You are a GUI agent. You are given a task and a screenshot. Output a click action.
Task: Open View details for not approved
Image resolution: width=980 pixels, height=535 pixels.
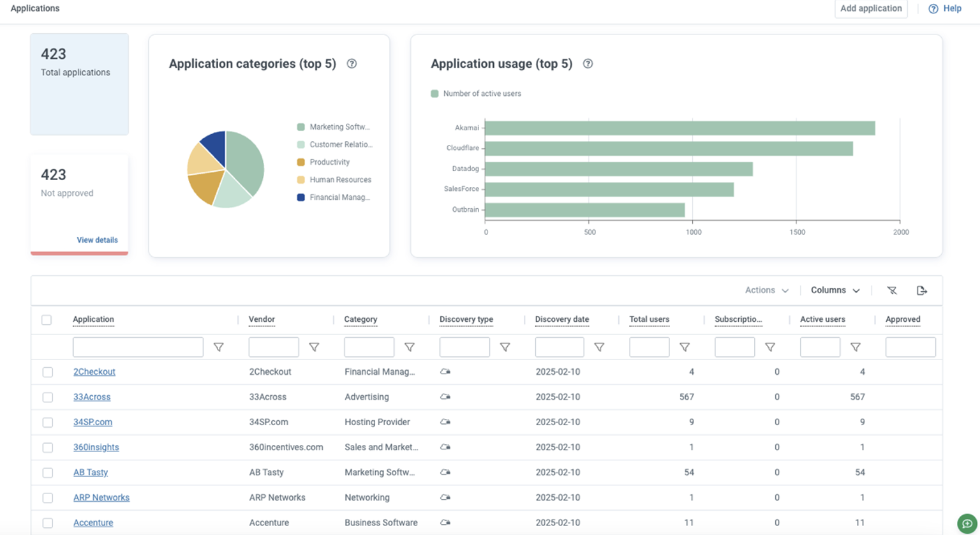(97, 240)
